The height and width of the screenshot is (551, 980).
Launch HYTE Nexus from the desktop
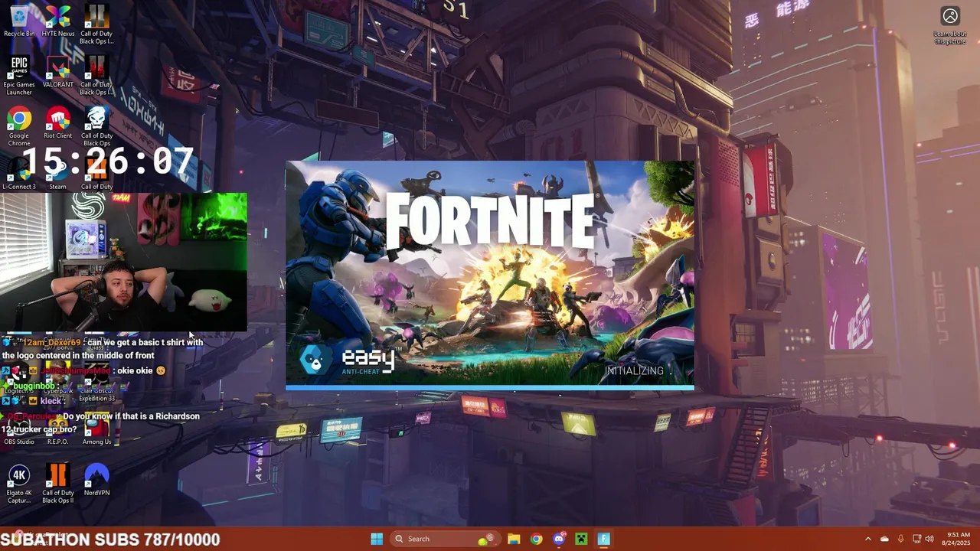[58, 21]
